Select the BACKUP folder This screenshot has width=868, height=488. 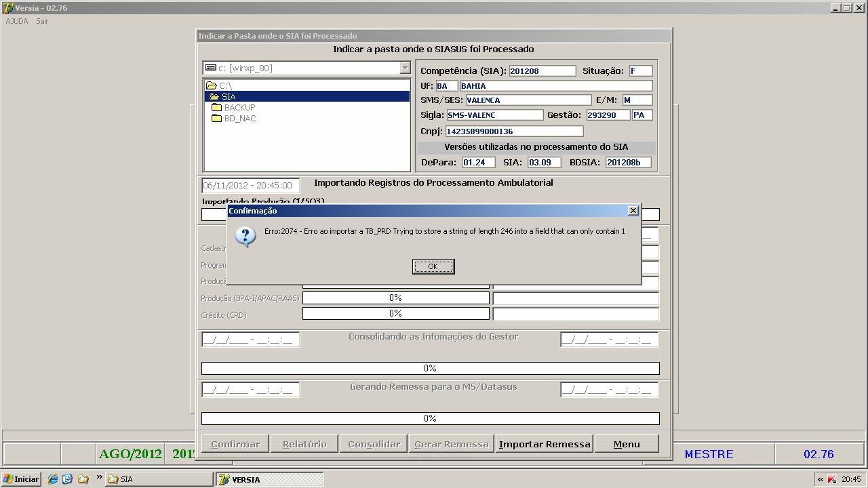(x=239, y=108)
